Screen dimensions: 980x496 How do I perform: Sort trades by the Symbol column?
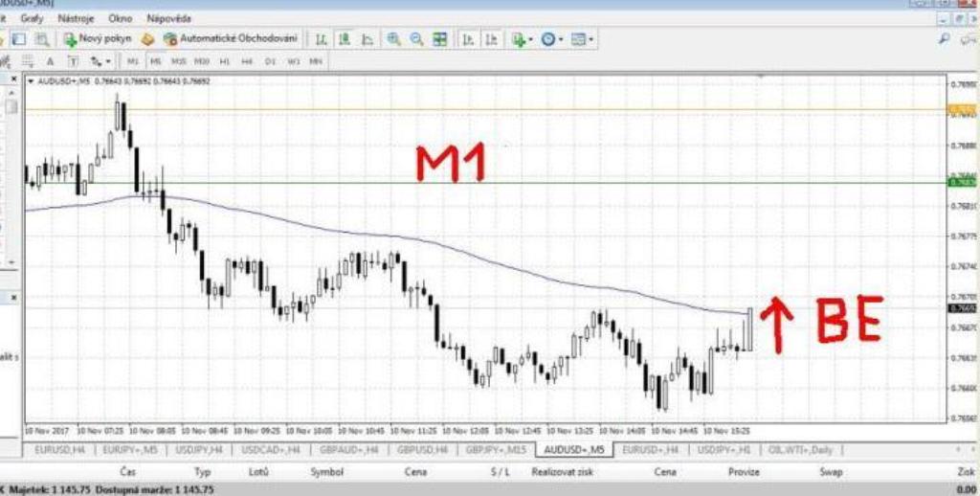click(327, 472)
